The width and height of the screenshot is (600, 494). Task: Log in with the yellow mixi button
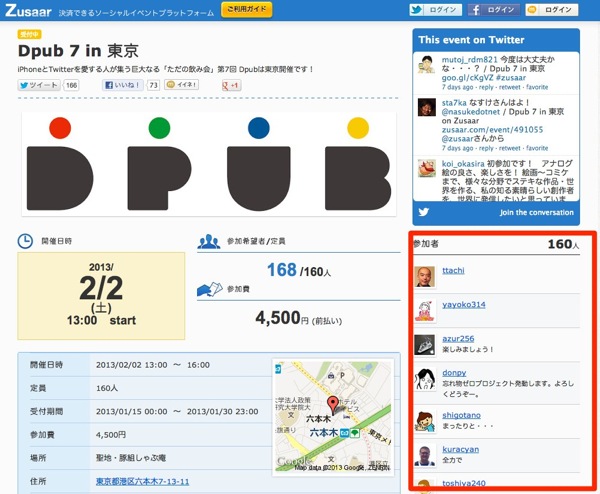click(x=551, y=10)
